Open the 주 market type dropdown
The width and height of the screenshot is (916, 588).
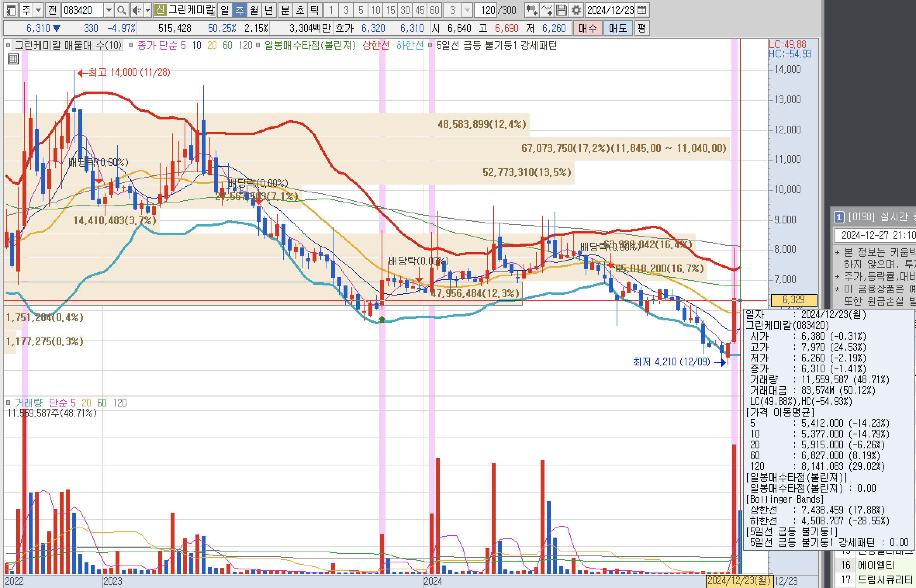coord(38,10)
